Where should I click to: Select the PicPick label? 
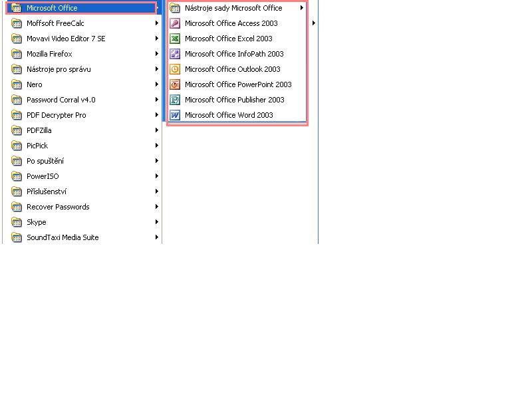(x=37, y=146)
